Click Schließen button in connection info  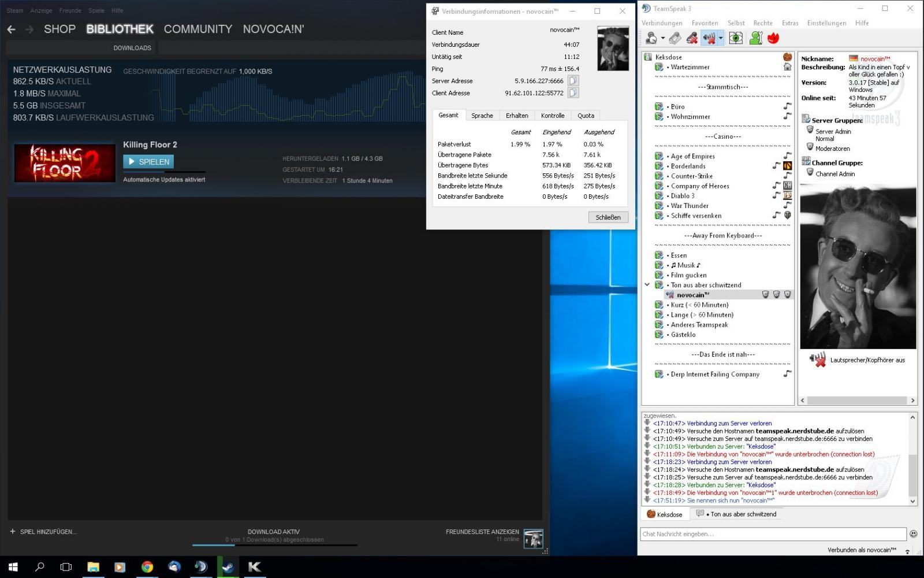click(608, 217)
